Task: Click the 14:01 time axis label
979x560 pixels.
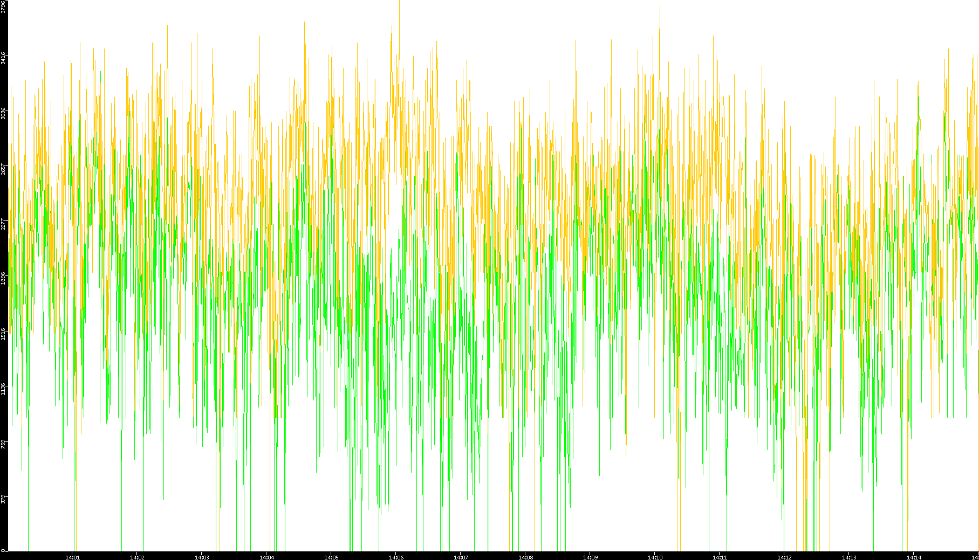Action: coord(72,557)
